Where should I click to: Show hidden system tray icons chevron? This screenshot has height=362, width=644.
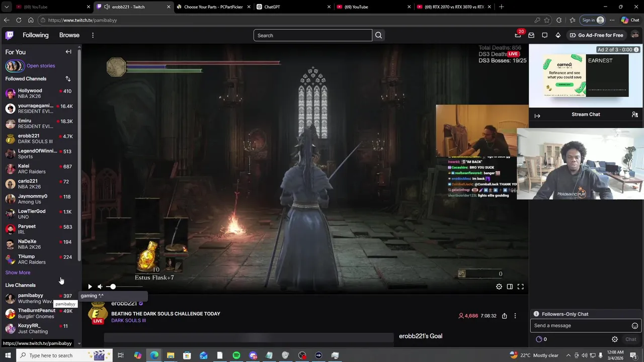[569, 355]
